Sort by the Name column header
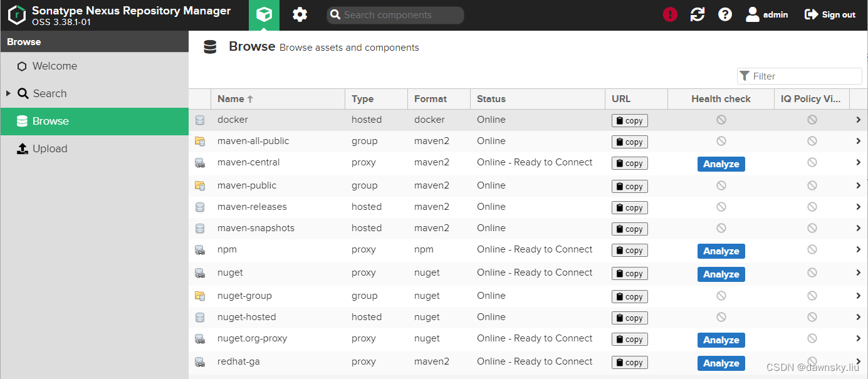 point(278,98)
